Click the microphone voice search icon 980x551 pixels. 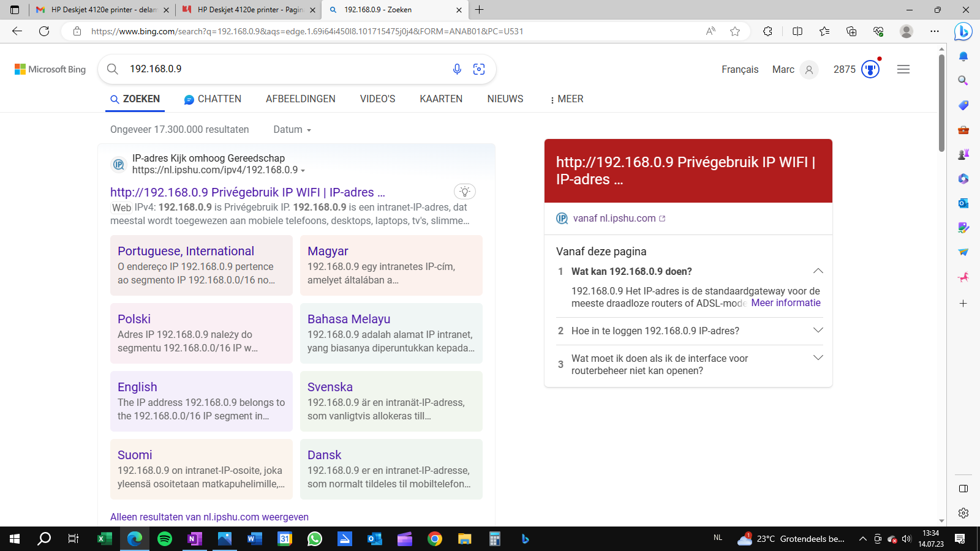(457, 69)
